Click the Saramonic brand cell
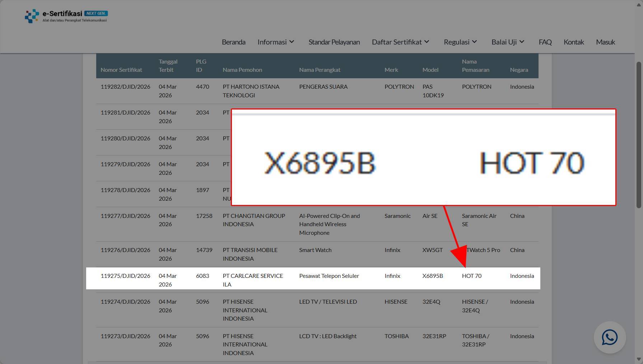The width and height of the screenshot is (643, 364). coord(397,216)
